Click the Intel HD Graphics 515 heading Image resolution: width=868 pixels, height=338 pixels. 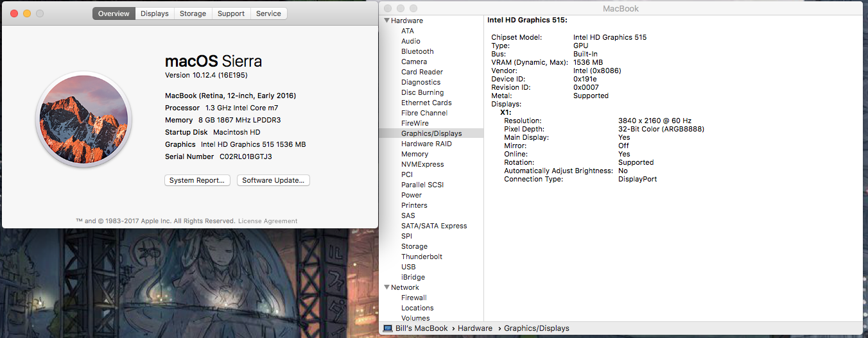point(527,21)
